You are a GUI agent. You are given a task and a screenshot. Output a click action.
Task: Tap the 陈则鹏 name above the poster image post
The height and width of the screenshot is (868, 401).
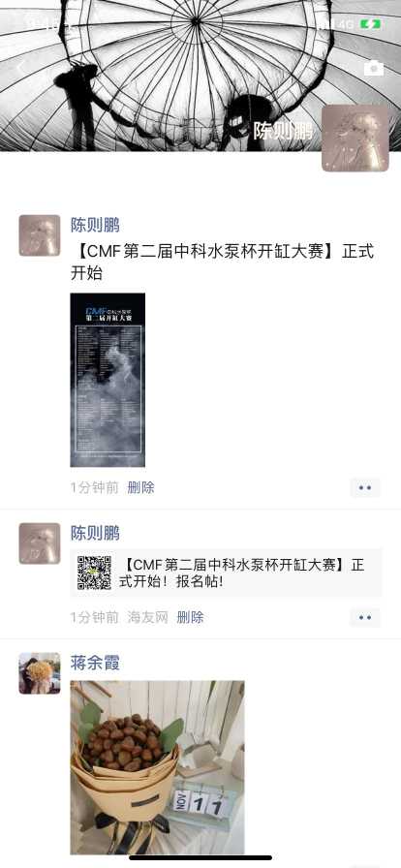click(x=95, y=225)
